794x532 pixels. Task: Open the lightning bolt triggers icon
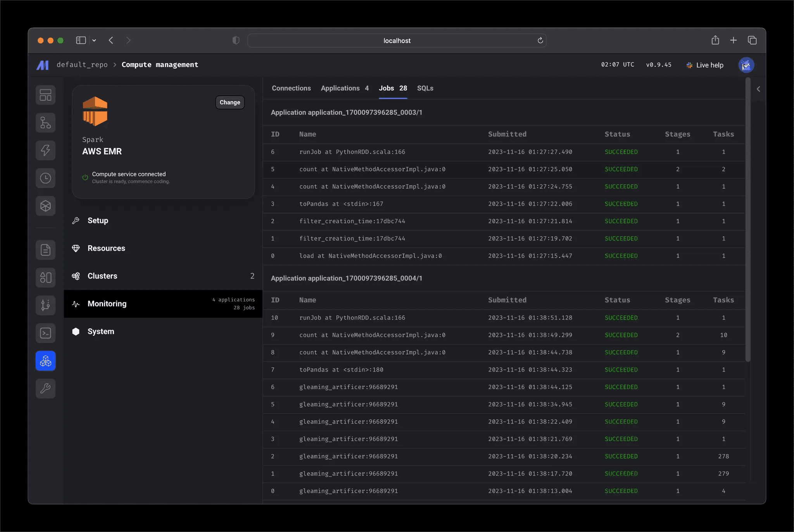coord(46,150)
